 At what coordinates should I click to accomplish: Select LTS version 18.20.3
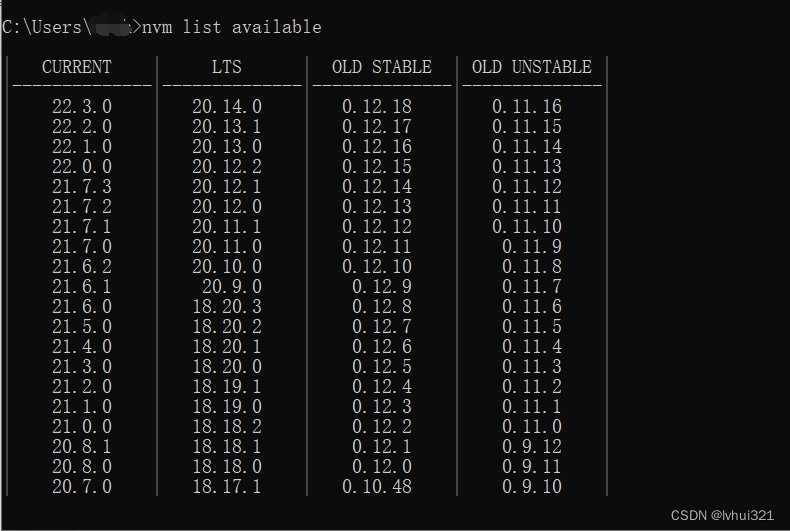(x=227, y=306)
